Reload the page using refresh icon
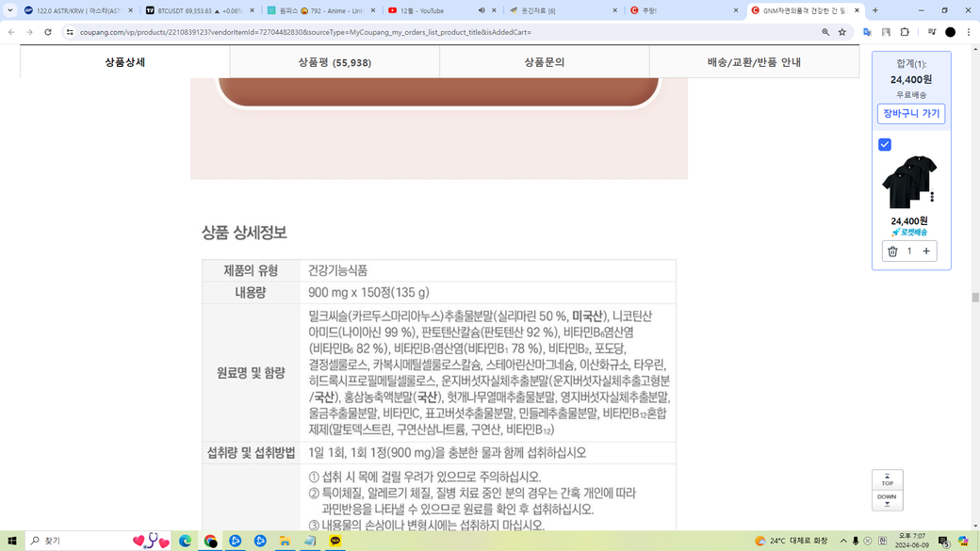Screen dimensions: 980x551 click(x=48, y=32)
